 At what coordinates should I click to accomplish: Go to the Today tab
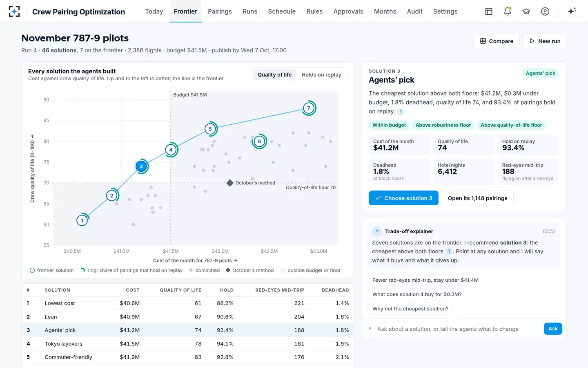point(154,11)
